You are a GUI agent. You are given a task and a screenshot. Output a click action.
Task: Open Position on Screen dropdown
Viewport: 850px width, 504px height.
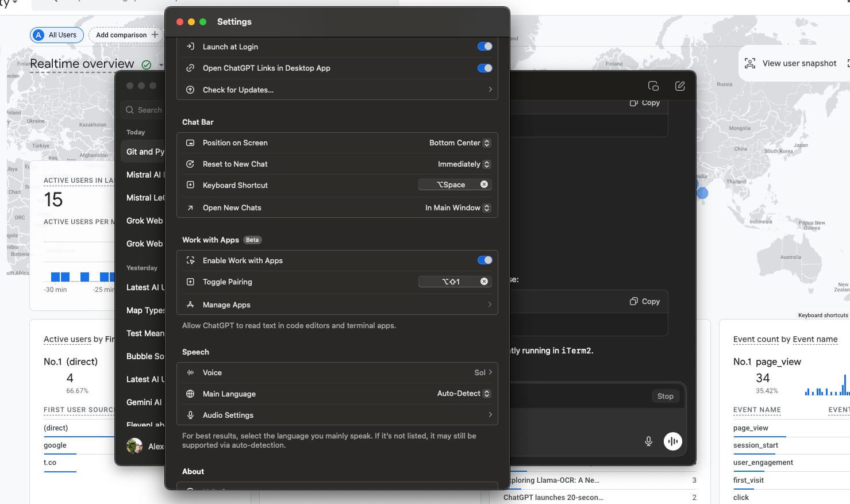click(x=460, y=143)
